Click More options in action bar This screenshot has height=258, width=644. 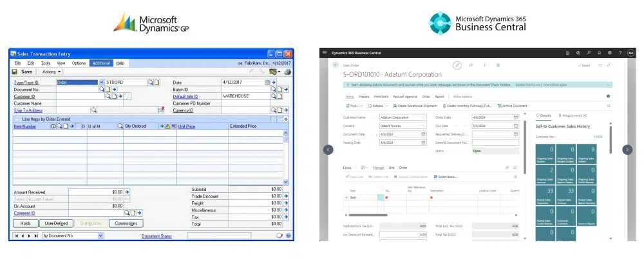click(463, 97)
